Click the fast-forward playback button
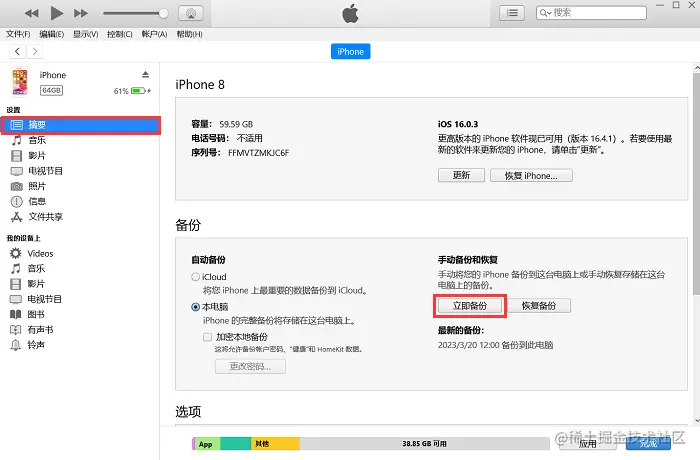Screen dimensions: 700x460 click(81, 13)
